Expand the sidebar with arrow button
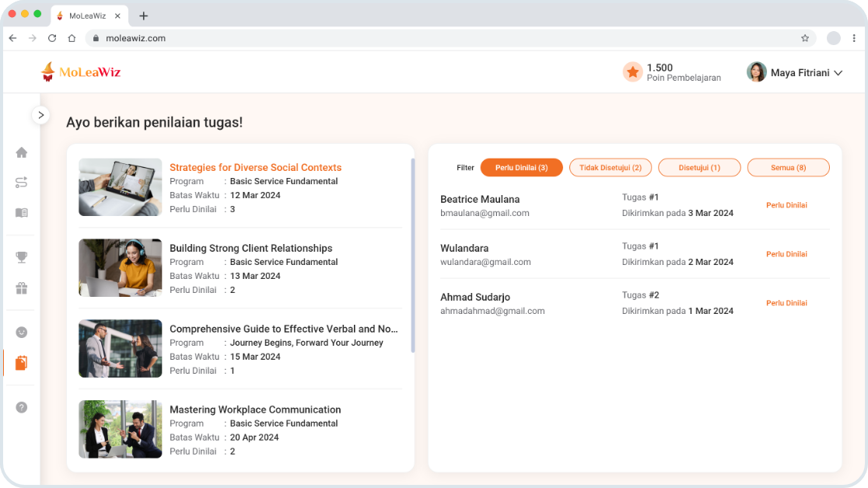Image resolution: width=868 pixels, height=488 pixels. (41, 115)
